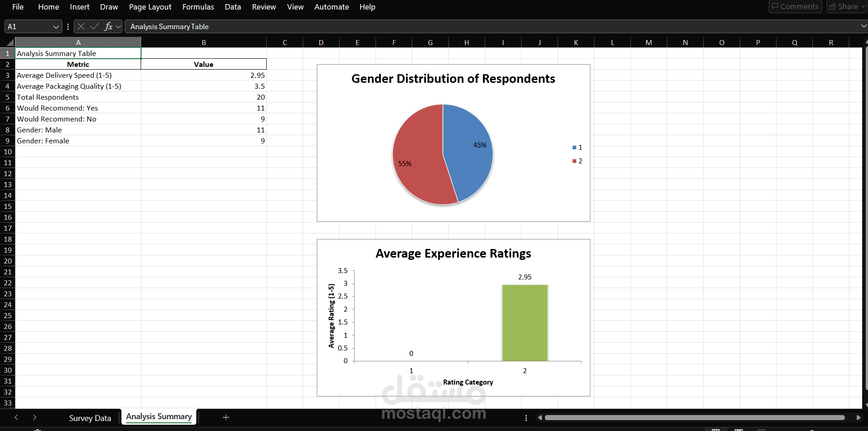Select cell B3 containing 2.95
868x431 pixels.
pos(203,75)
